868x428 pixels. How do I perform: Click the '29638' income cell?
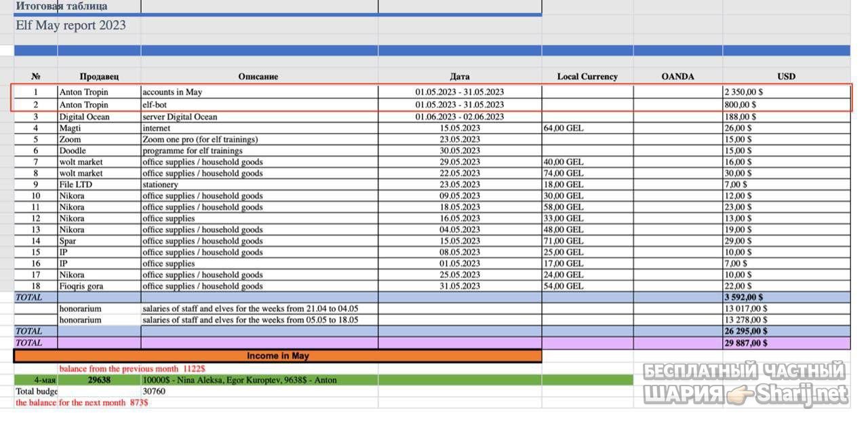coord(99,380)
